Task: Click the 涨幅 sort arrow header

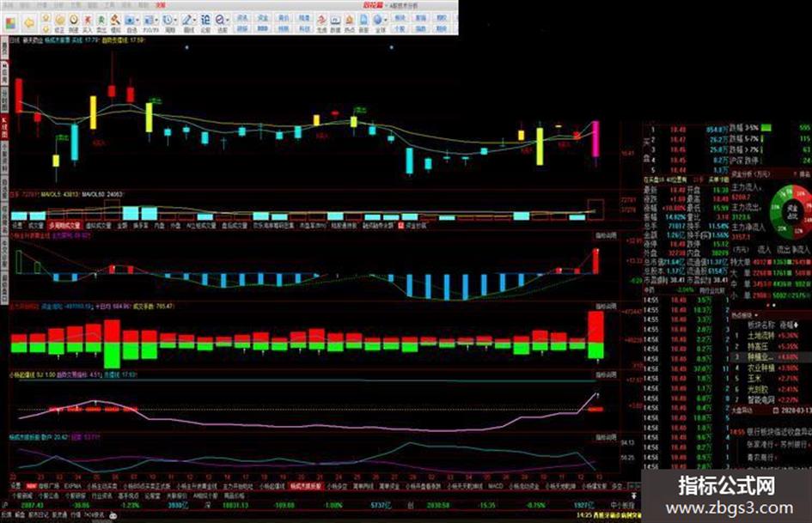Action: tap(789, 325)
